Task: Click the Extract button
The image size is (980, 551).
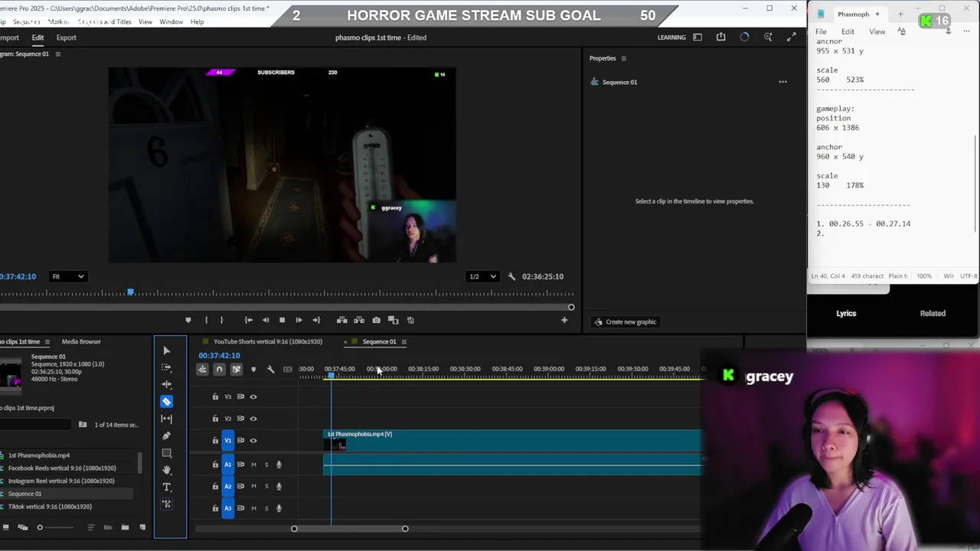Action: click(358, 320)
